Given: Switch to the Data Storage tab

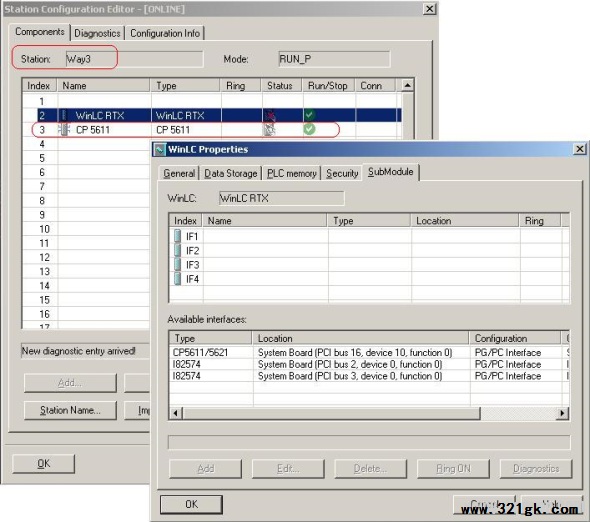Looking at the screenshot, I should 231,173.
